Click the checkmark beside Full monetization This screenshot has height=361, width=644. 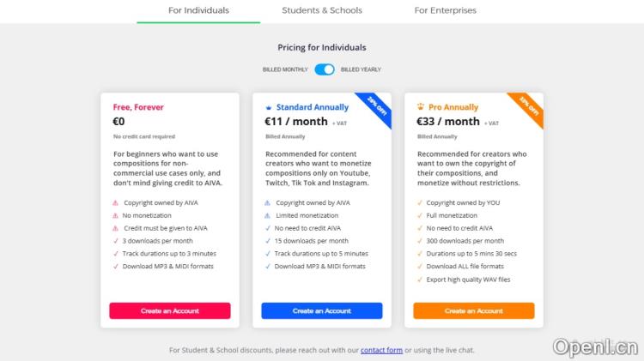(x=420, y=215)
